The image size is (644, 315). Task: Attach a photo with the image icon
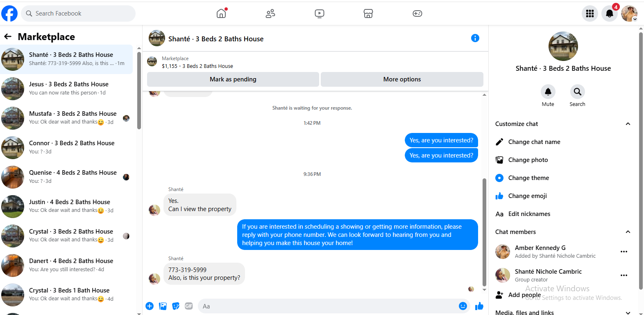163,306
